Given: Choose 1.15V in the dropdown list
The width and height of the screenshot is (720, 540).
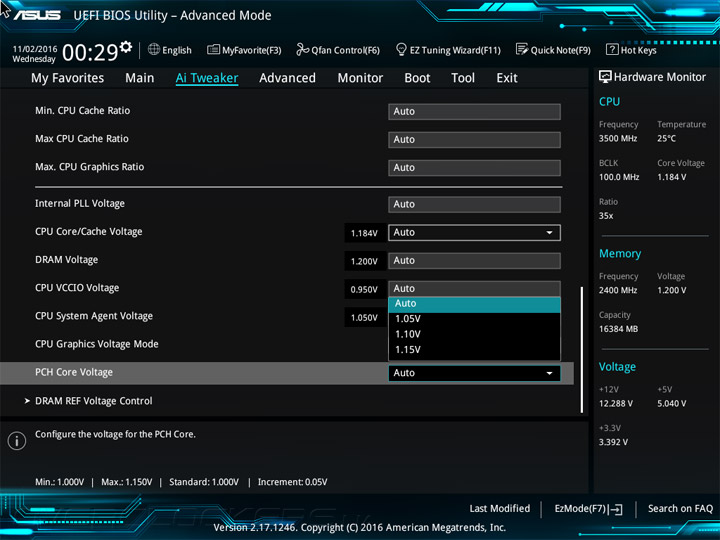Looking at the screenshot, I should click(x=474, y=350).
